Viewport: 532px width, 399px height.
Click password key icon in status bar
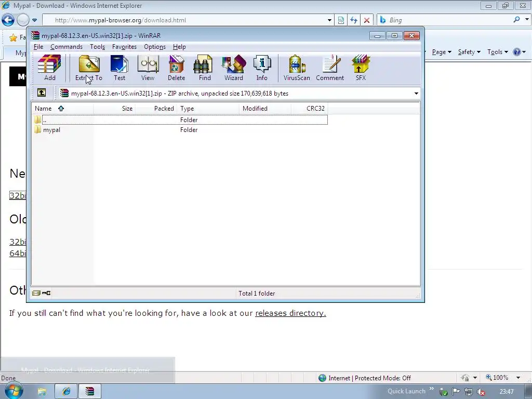(46, 293)
